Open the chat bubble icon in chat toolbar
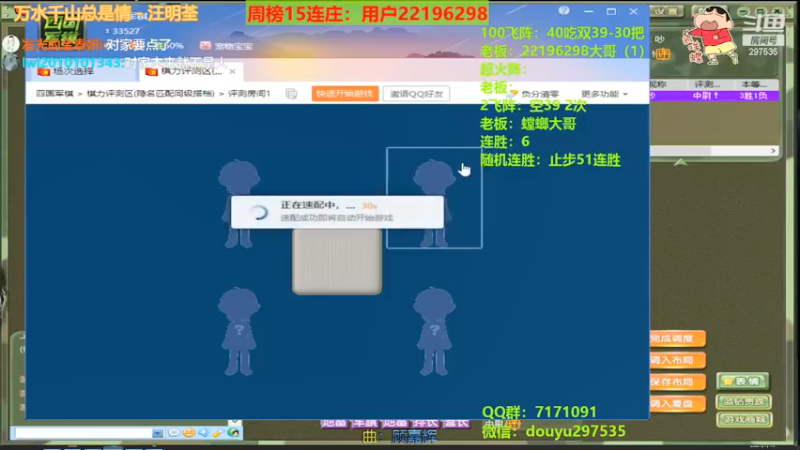The width and height of the screenshot is (800, 450). [x=174, y=433]
